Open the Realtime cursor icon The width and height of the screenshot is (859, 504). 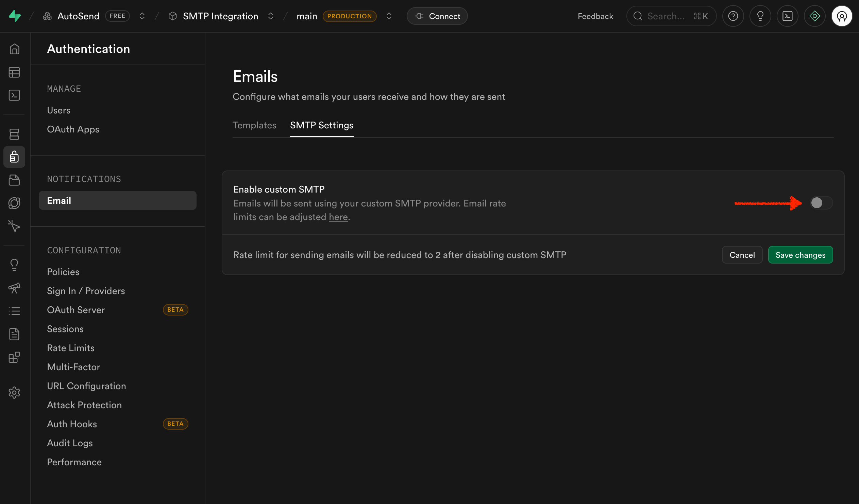click(x=14, y=226)
